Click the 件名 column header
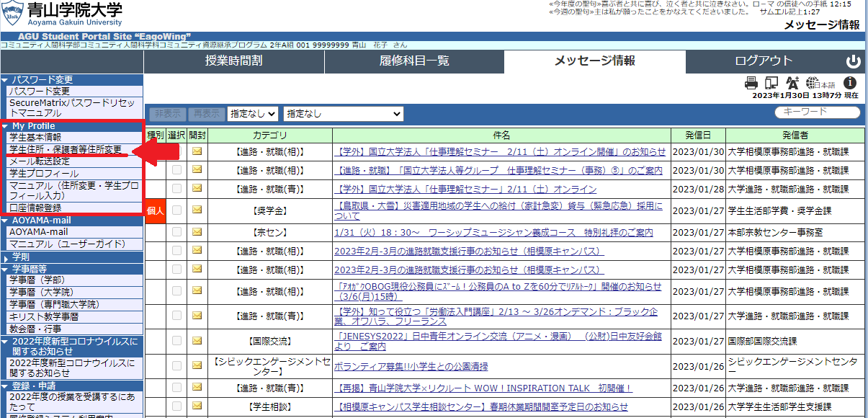 pos(501,135)
